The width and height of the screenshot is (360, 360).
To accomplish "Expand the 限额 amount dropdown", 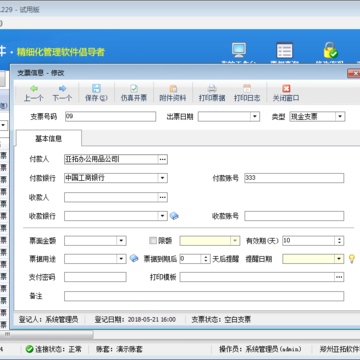I will (235, 240).
